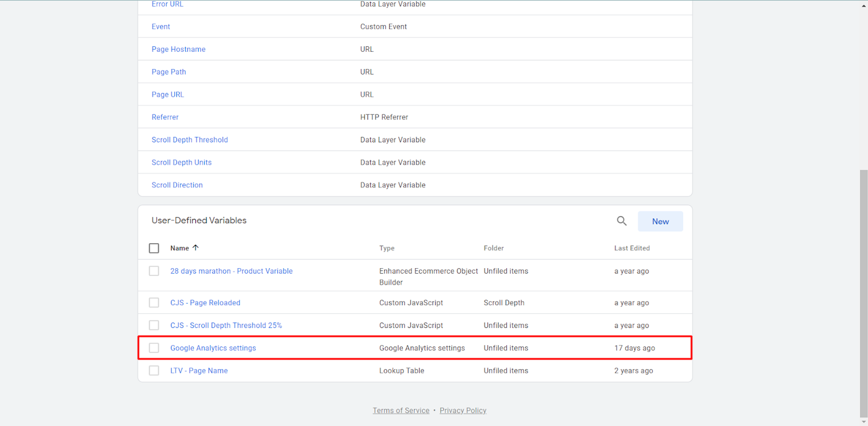Check the LTV - Page Name checkbox

(x=154, y=370)
